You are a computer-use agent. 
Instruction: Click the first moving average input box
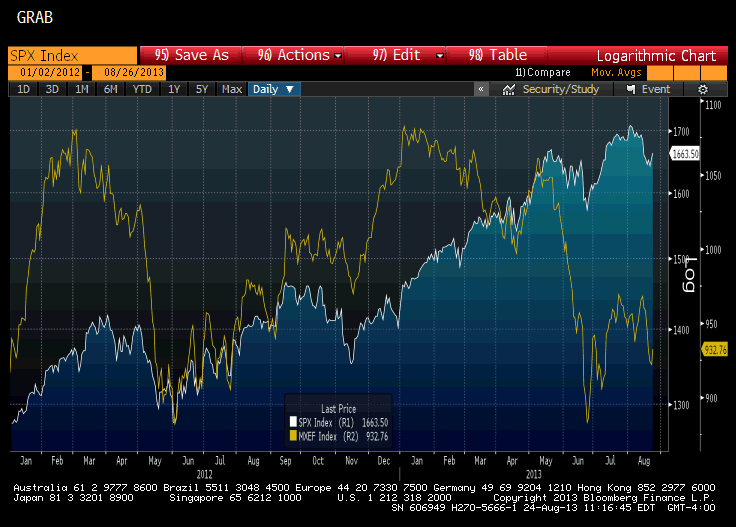[x=659, y=73]
